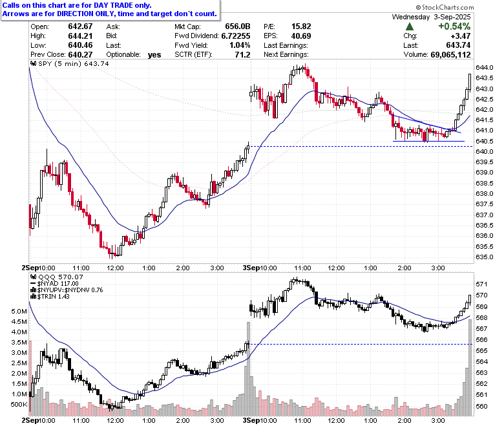Click the green up-triangle change indicator

pos(409,27)
